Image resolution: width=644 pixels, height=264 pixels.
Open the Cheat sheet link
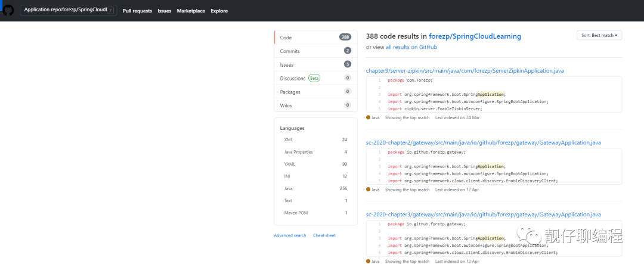324,235
